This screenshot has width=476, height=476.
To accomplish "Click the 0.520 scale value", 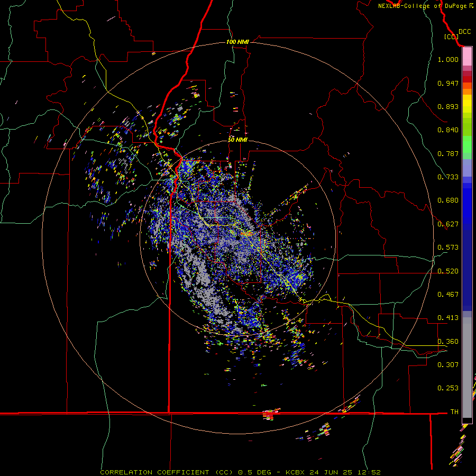I will coord(448,271).
